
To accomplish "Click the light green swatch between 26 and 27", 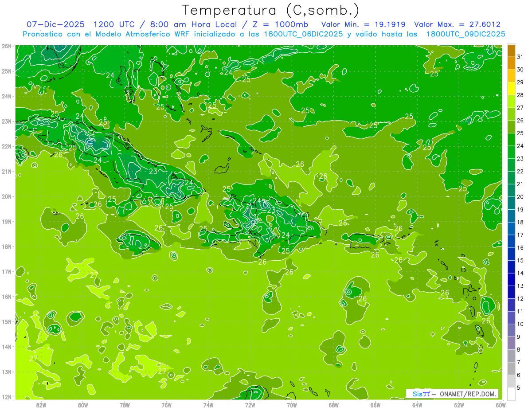I will pyautogui.click(x=511, y=114).
